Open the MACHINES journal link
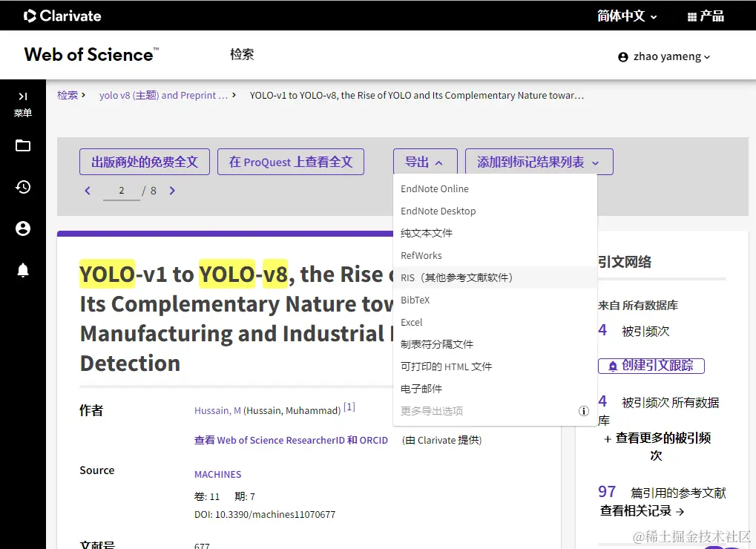Image resolution: width=756 pixels, height=549 pixels. click(x=217, y=474)
